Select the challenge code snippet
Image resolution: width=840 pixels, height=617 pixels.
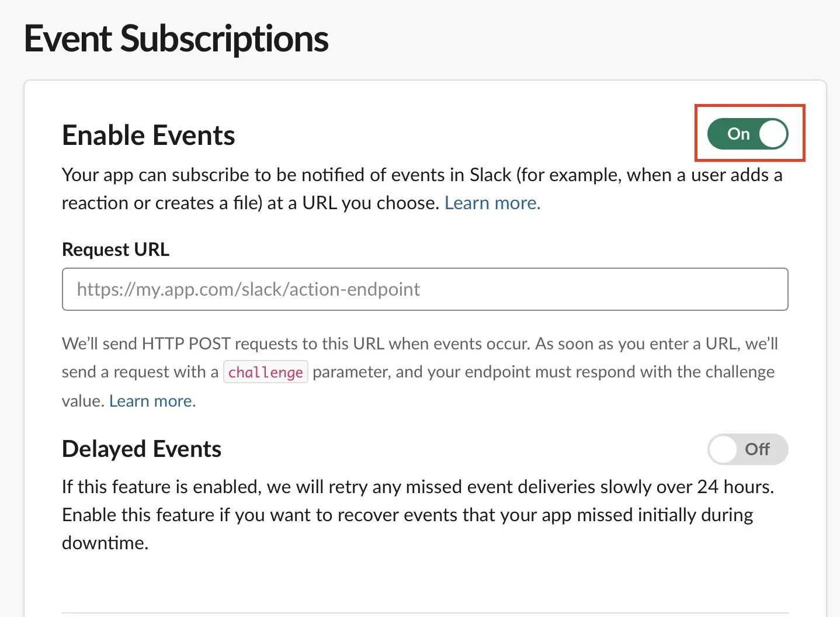click(x=265, y=372)
